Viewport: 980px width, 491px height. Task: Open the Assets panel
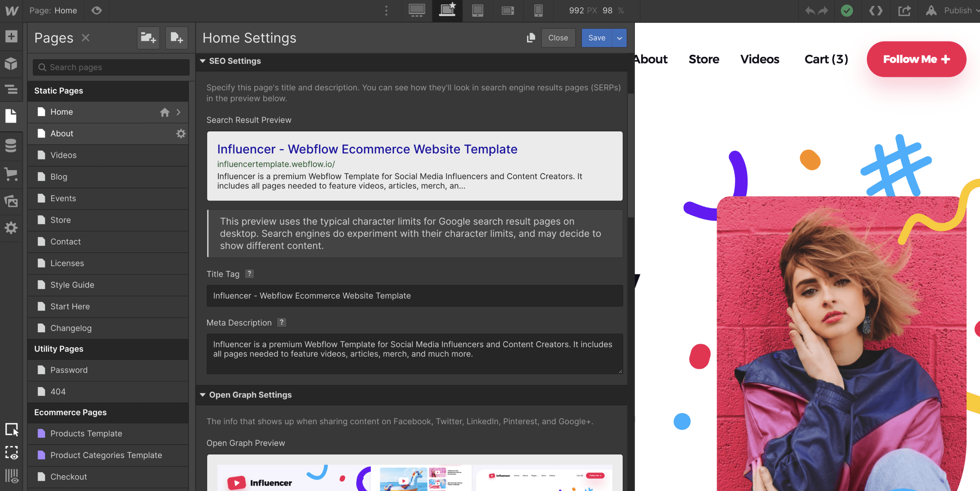11,201
